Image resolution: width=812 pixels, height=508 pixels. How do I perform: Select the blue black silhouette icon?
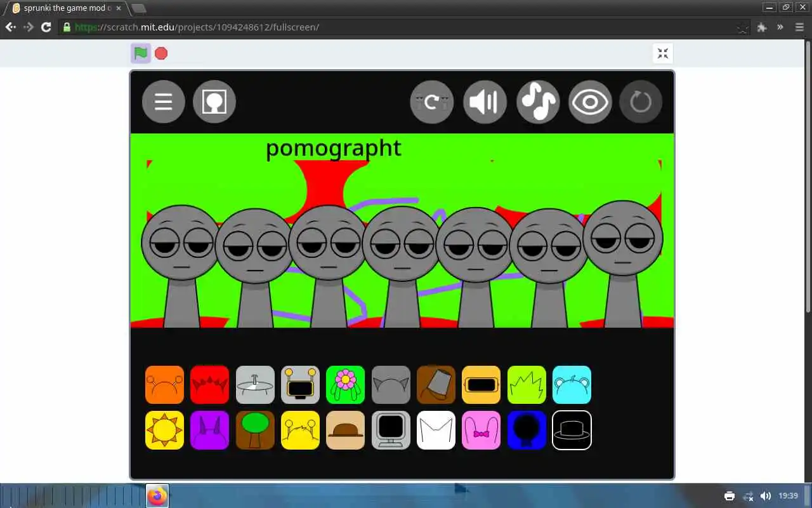tap(527, 430)
